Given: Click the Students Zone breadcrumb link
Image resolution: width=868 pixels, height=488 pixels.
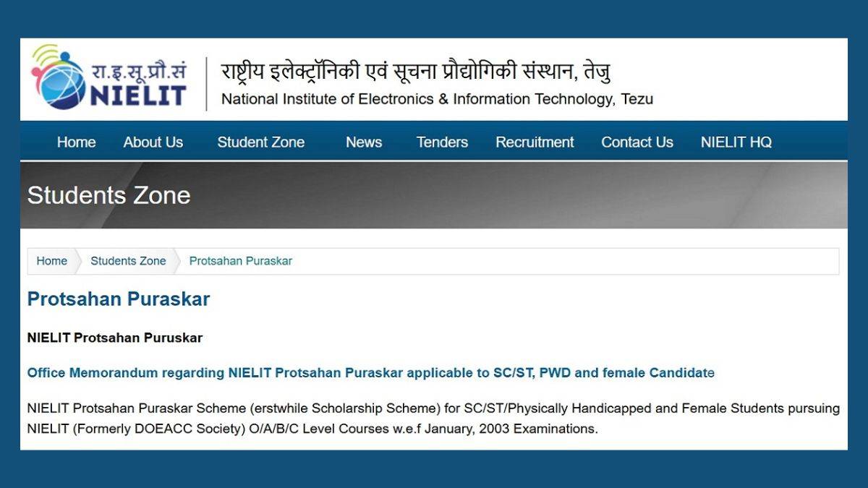Looking at the screenshot, I should coord(128,261).
